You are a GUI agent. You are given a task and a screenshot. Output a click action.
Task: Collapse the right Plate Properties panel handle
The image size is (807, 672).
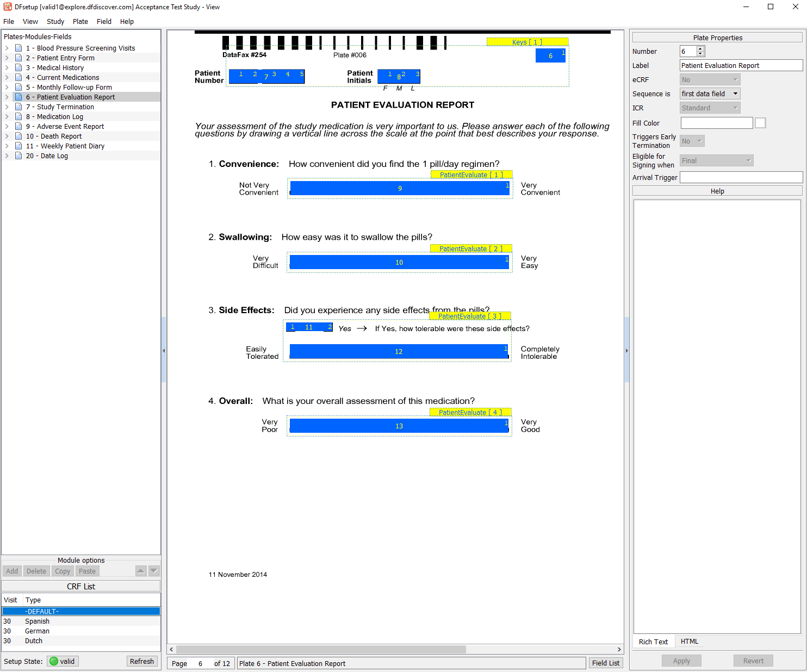tap(626, 351)
